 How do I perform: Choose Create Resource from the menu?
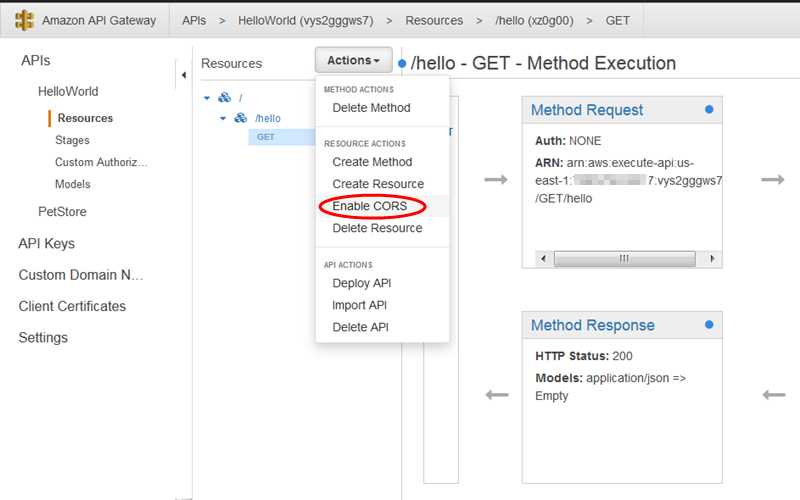point(378,184)
